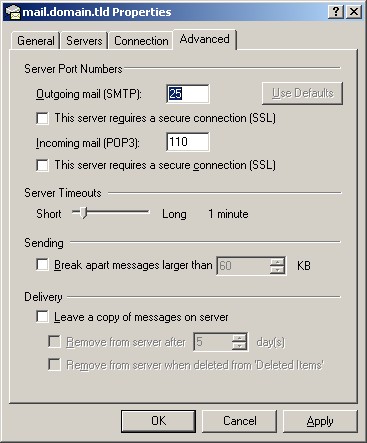Open the Servers tab
The image size is (367, 443).
click(84, 41)
